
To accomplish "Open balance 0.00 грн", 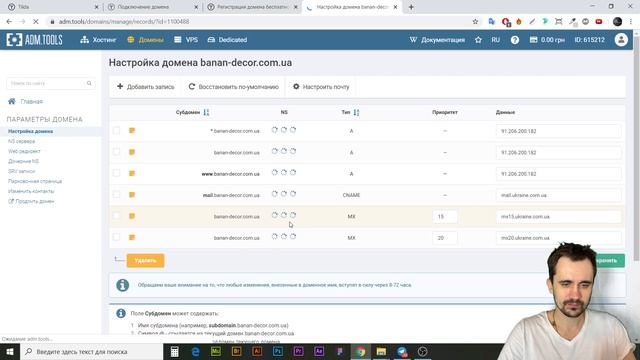I will click(547, 40).
